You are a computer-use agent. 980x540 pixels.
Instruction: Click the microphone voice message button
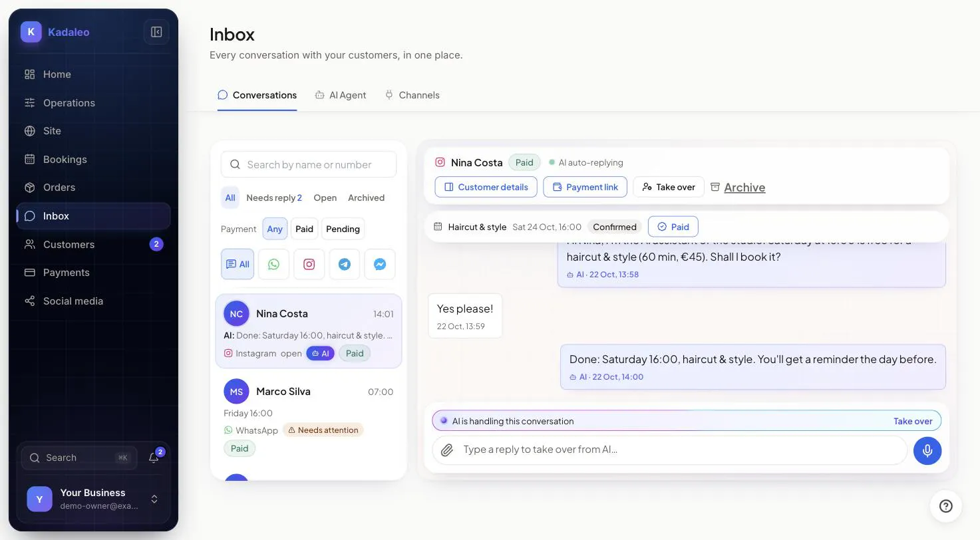pos(927,450)
